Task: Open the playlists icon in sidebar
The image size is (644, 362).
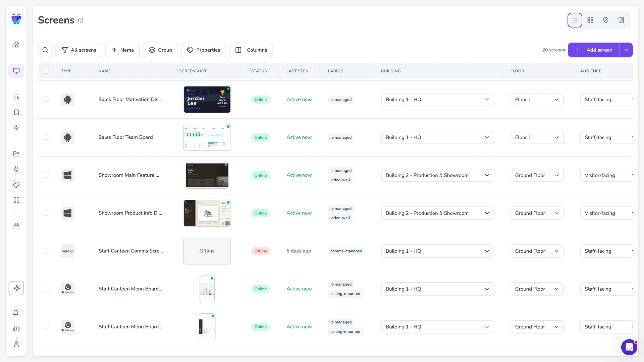Action: point(16,97)
